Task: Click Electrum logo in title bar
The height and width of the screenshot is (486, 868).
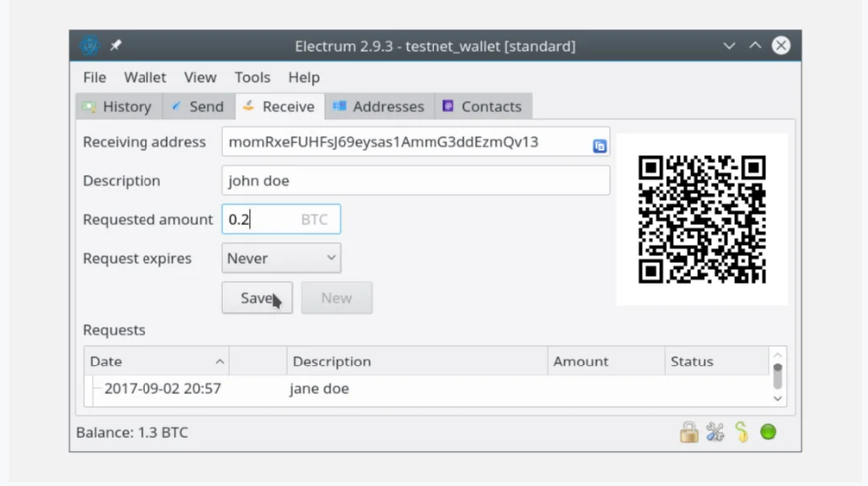Action: point(89,46)
